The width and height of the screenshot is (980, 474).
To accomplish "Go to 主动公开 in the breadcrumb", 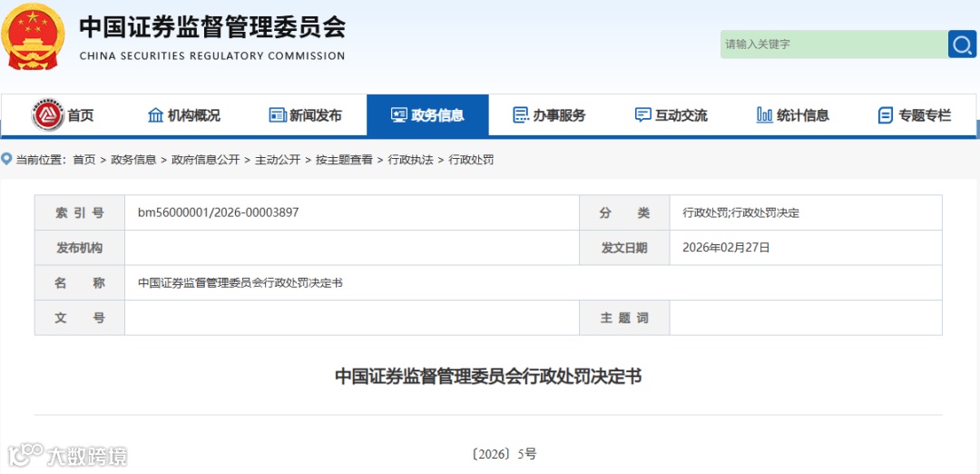I will click(278, 160).
